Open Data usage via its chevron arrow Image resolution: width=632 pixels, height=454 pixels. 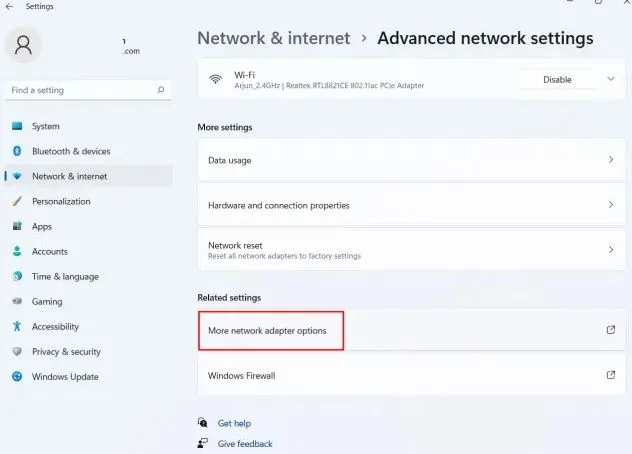click(x=611, y=160)
